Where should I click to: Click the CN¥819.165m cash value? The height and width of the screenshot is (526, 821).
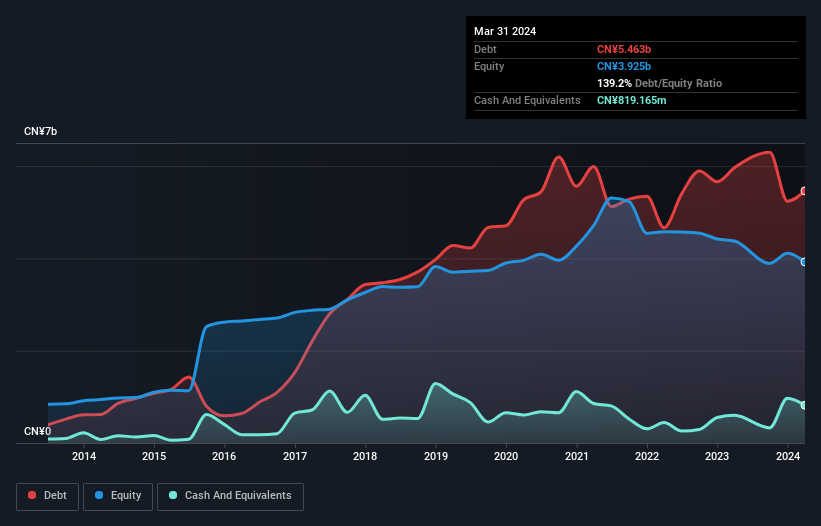pyautogui.click(x=631, y=100)
